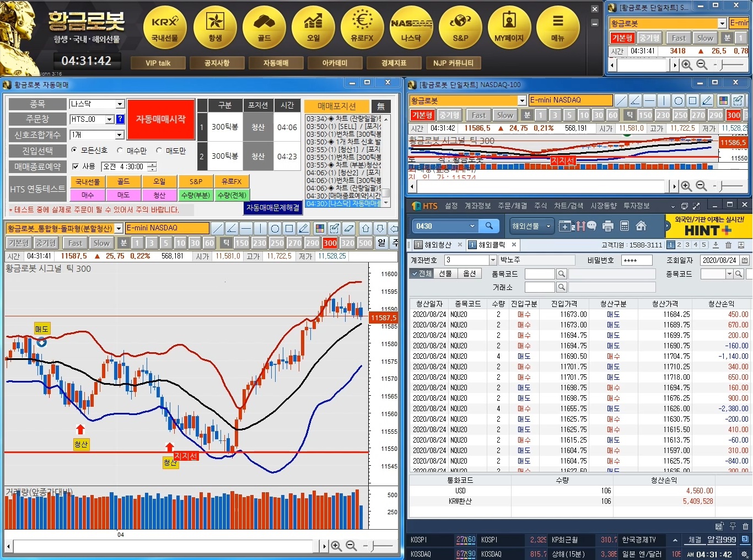Expand the 0430 screen-number dropdown

(x=472, y=226)
